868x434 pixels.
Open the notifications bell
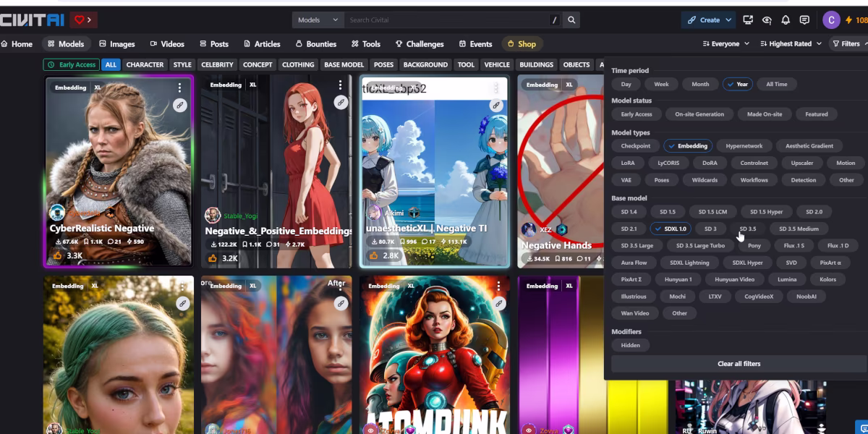coord(786,20)
